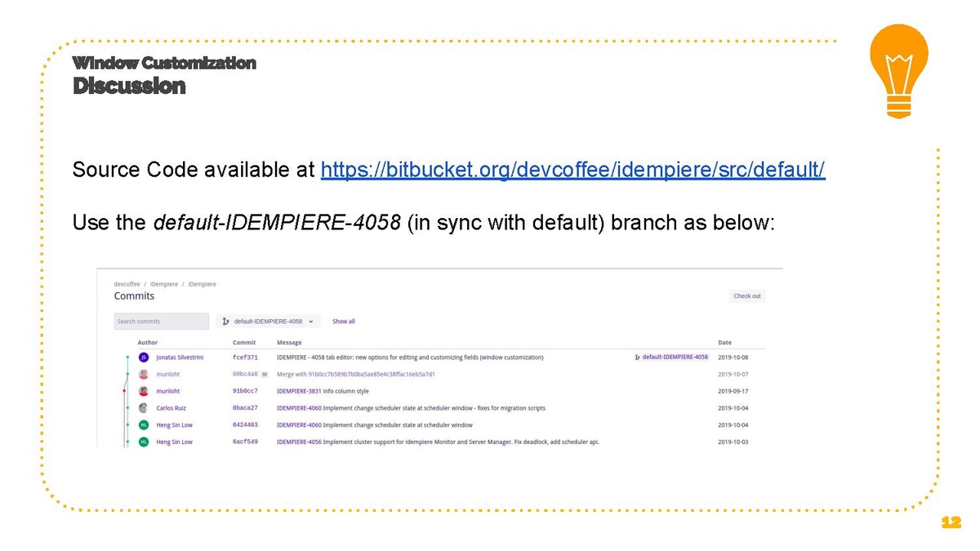This screenshot has width=980, height=551.
Task: Go to devcoffee in the breadcrumb
Action: tap(127, 284)
